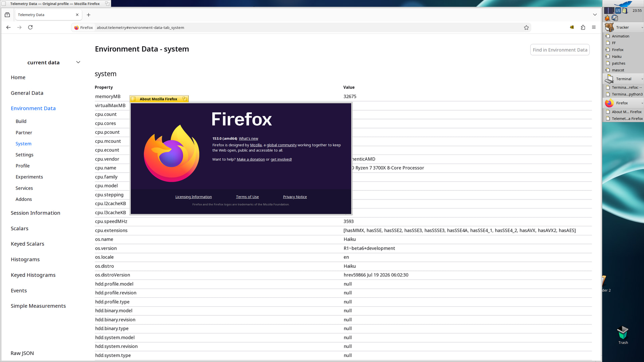Open the Events section

tap(19, 291)
